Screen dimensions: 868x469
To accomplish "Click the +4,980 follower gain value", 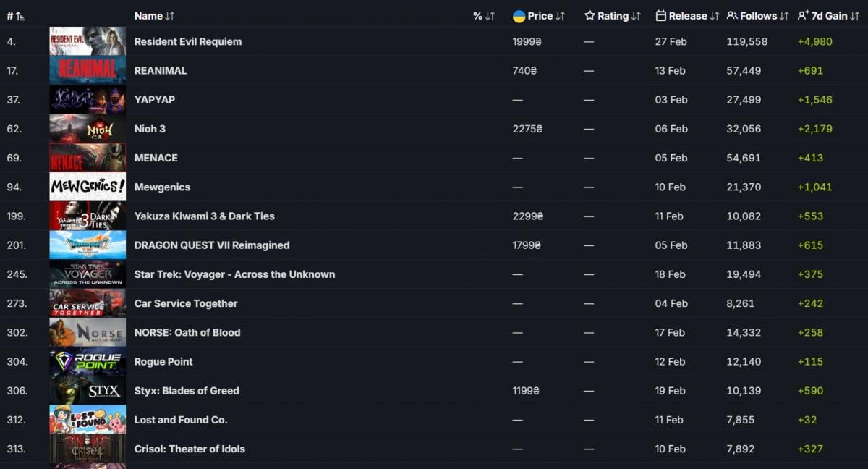I will (x=815, y=41).
